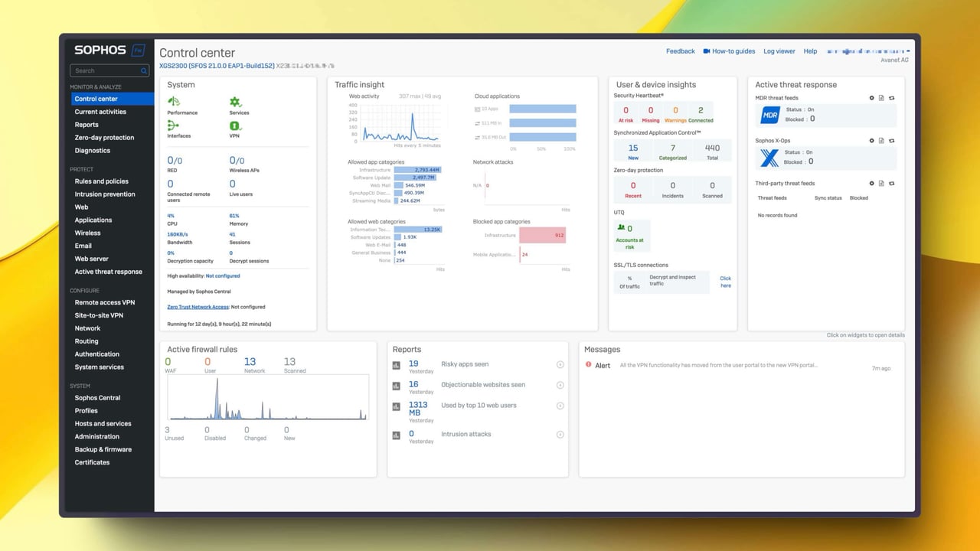This screenshot has width=980, height=551.
Task: Click the SSL/TLS 'Click here' link
Action: (725, 282)
